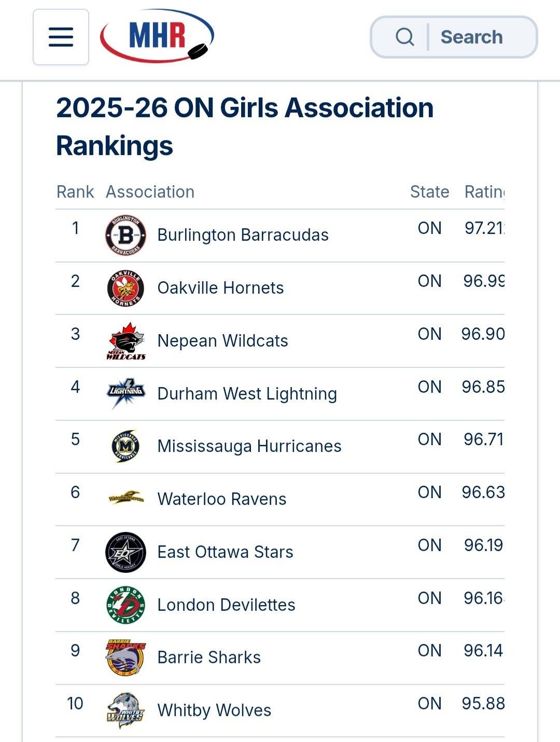Viewport: 560px width, 742px height.
Task: Click the magnifying glass search icon
Action: 404,37
